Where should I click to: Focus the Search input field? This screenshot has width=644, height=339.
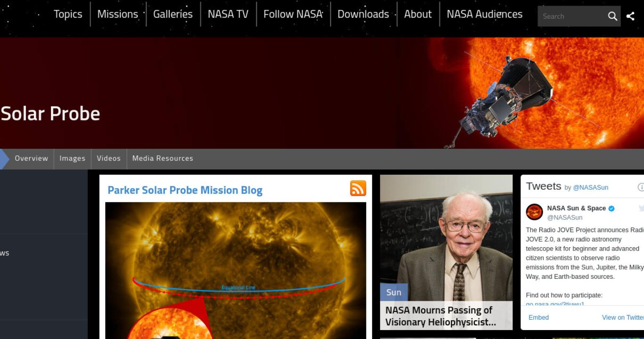tap(572, 16)
